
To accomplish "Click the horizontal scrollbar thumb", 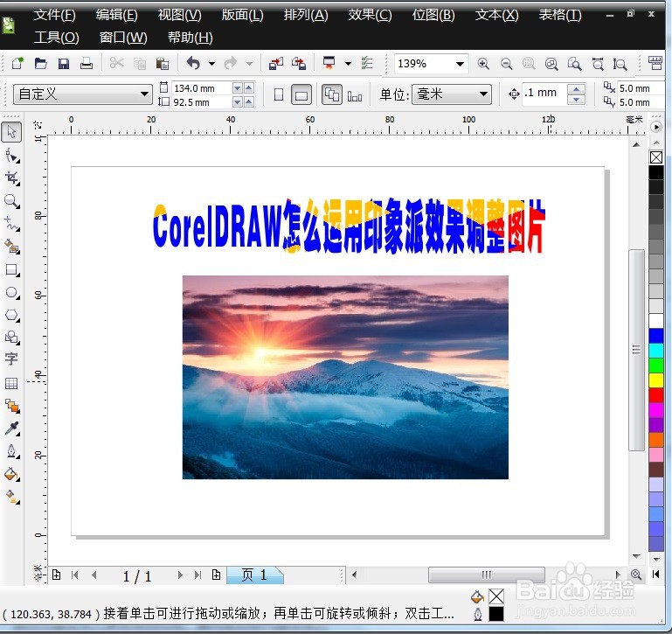I will [487, 575].
